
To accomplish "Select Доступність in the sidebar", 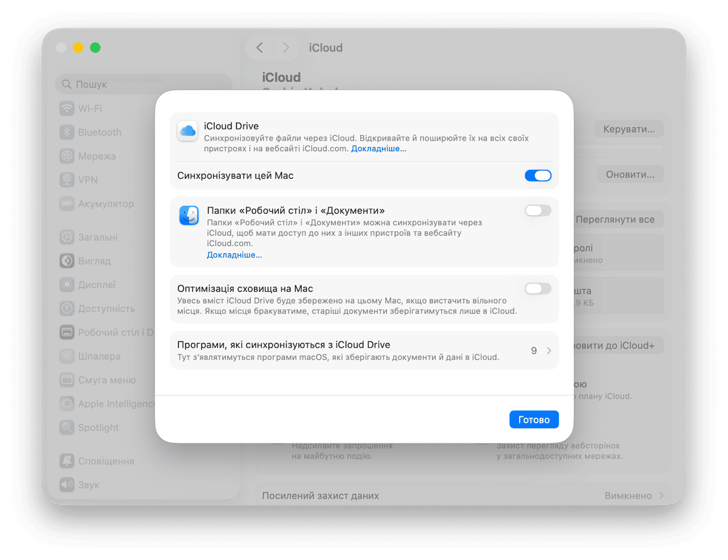I will 68,309.
